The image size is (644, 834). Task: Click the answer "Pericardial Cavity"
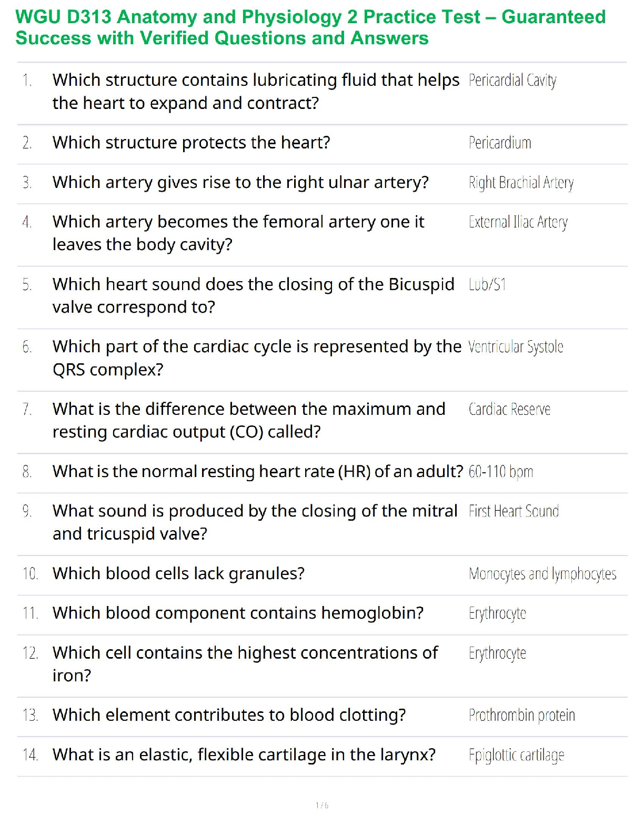click(x=512, y=81)
